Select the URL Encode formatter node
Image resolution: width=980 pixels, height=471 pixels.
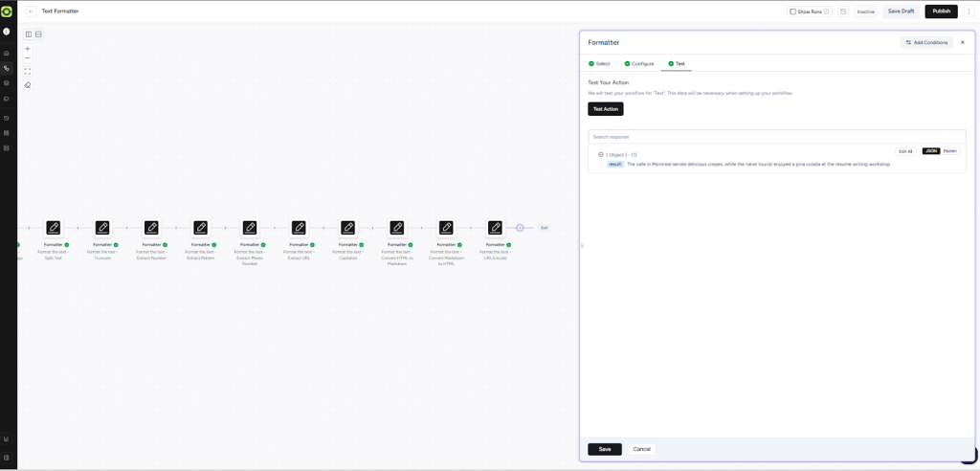[x=495, y=228]
